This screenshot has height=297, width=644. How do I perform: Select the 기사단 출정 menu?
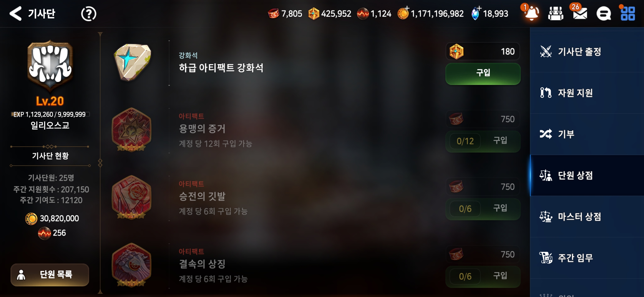[x=587, y=51]
